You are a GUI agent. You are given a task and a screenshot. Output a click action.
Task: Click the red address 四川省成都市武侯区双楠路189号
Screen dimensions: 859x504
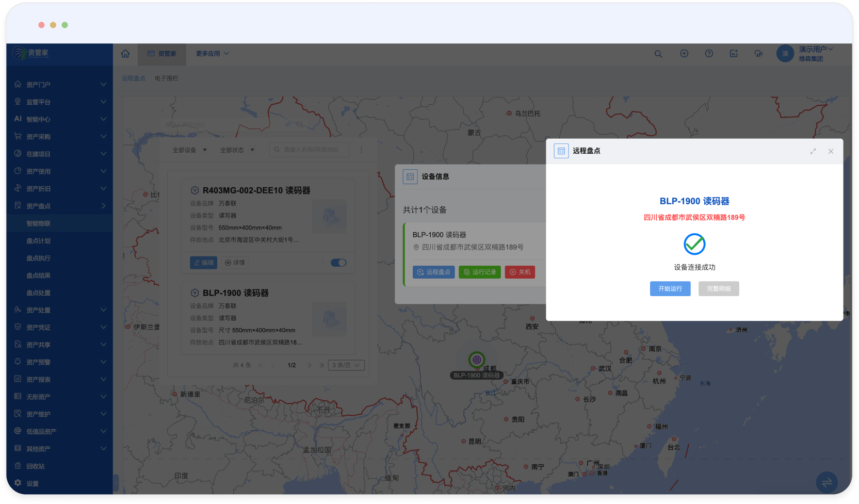click(694, 218)
